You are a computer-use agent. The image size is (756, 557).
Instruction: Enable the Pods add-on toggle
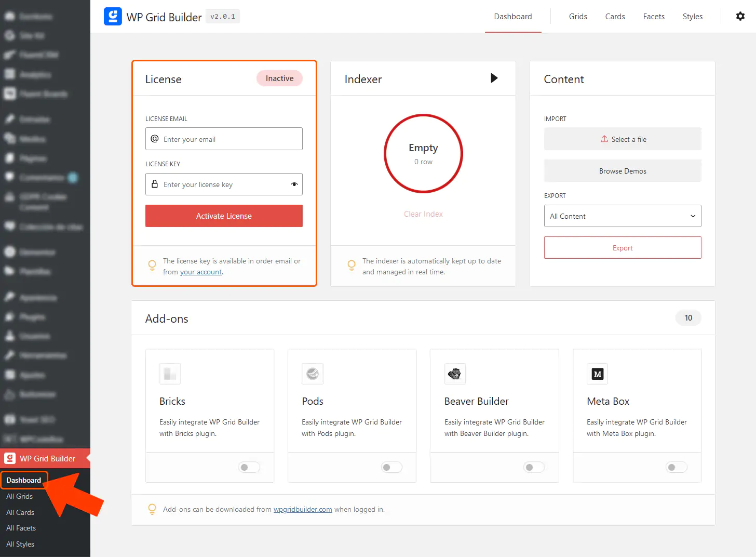pos(392,467)
